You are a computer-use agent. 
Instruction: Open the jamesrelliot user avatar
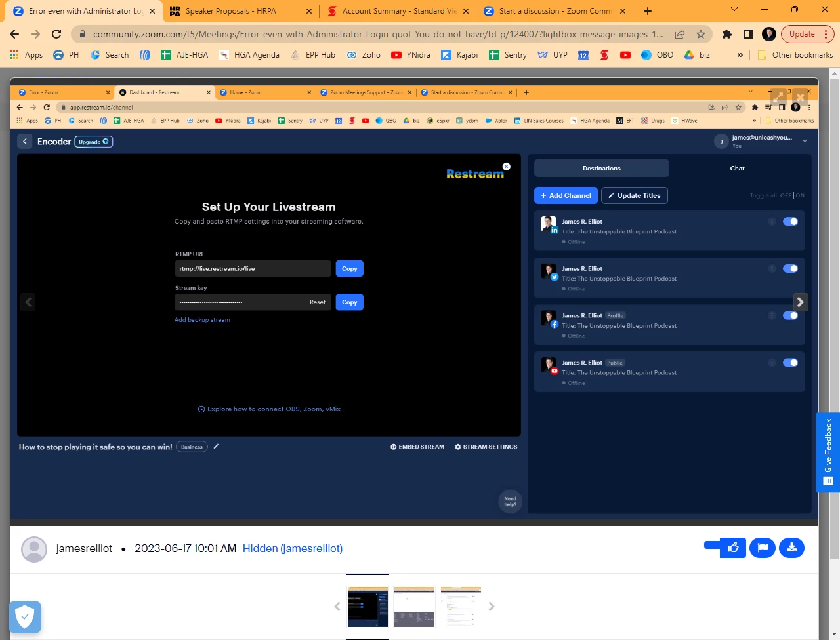click(x=34, y=549)
